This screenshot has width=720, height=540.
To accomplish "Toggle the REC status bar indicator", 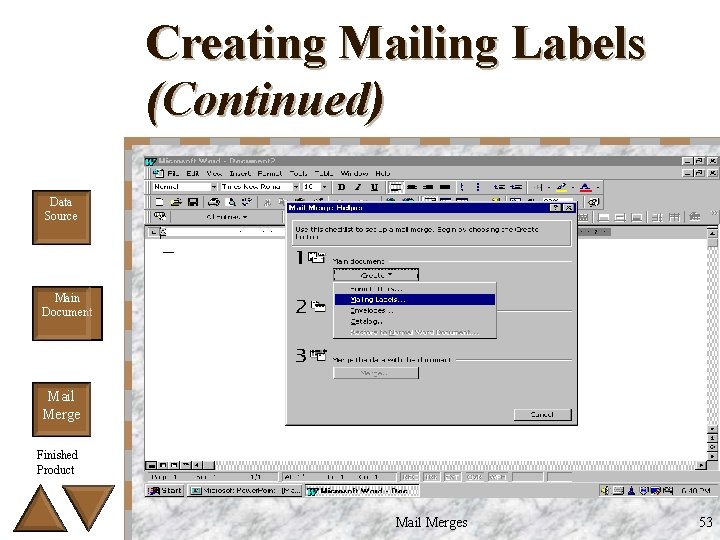I will [x=409, y=478].
